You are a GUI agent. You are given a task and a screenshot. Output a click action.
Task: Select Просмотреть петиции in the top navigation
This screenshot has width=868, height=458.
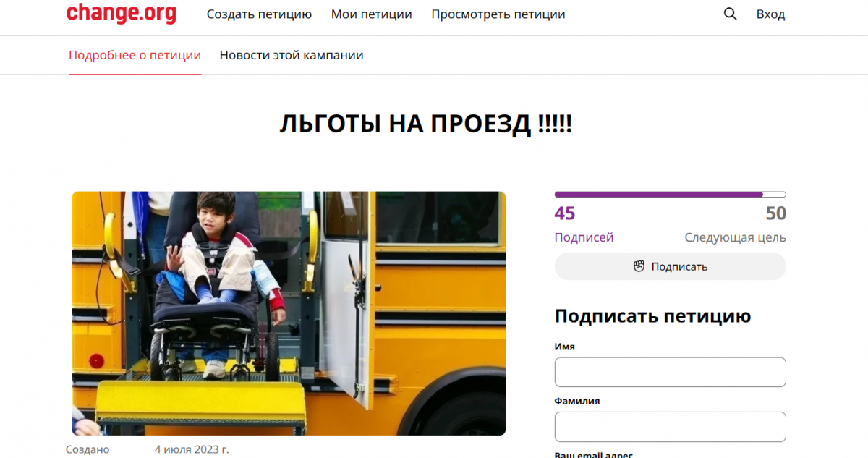pyautogui.click(x=498, y=14)
